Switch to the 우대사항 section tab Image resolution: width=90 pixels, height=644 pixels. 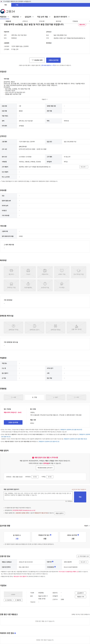42,21
